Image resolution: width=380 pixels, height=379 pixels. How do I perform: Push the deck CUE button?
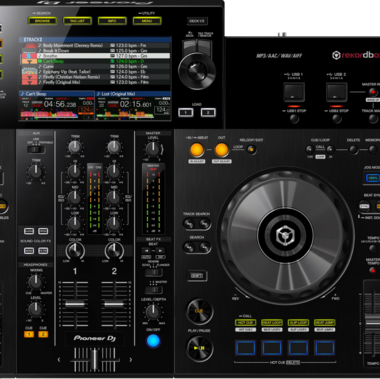pos(199,311)
